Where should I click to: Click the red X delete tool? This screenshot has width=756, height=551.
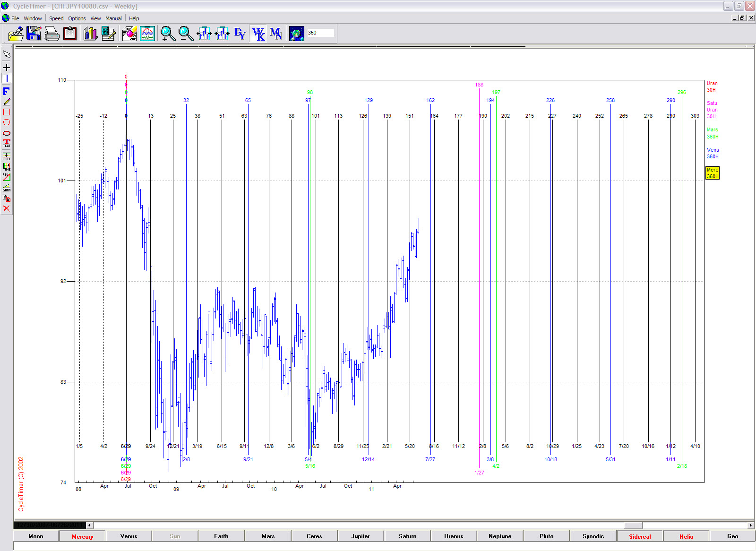point(7,208)
